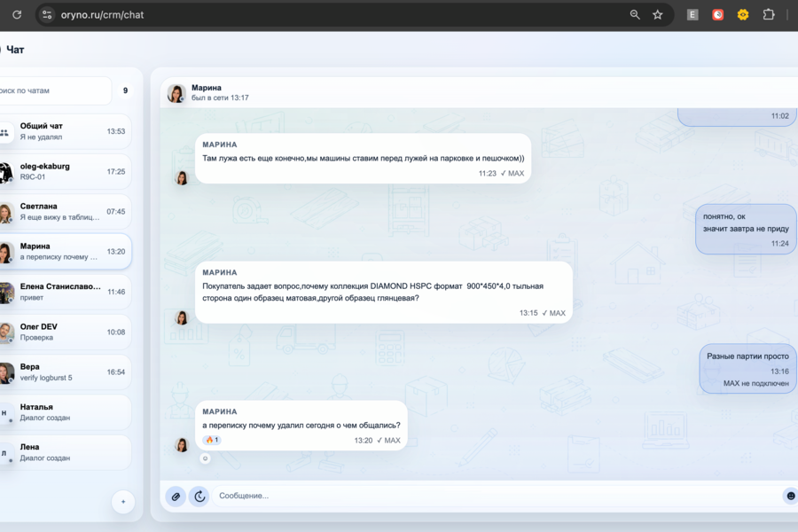
Task: Open site information icon in address bar
Action: 47,15
